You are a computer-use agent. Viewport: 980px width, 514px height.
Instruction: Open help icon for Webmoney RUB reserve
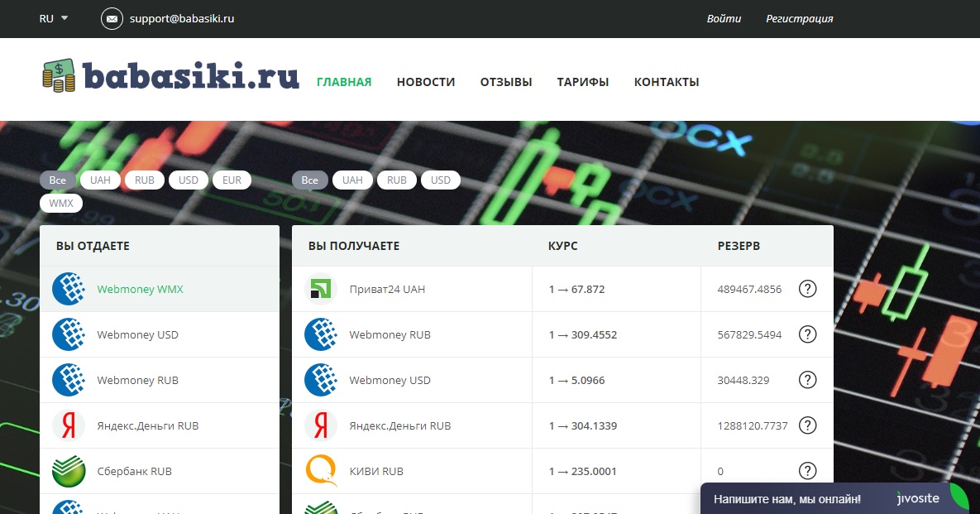pos(807,334)
